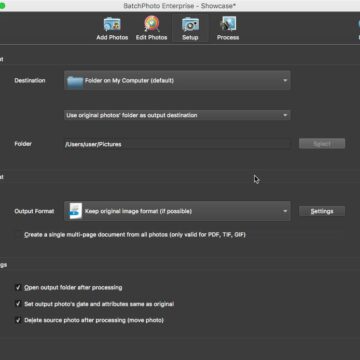Select the Setup camera icon
Viewport: 360px width, 360px height.
point(190,25)
